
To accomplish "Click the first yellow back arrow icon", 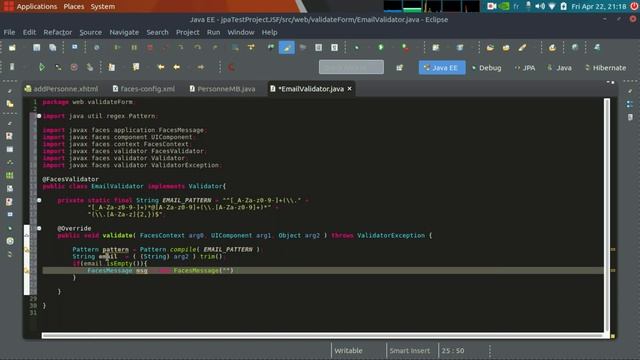I will (161, 67).
